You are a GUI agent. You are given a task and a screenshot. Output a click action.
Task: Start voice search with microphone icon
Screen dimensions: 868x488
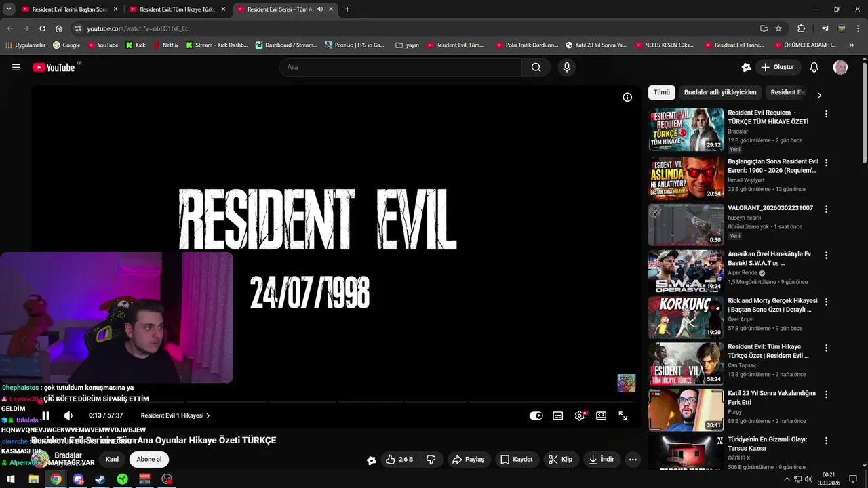tap(567, 67)
